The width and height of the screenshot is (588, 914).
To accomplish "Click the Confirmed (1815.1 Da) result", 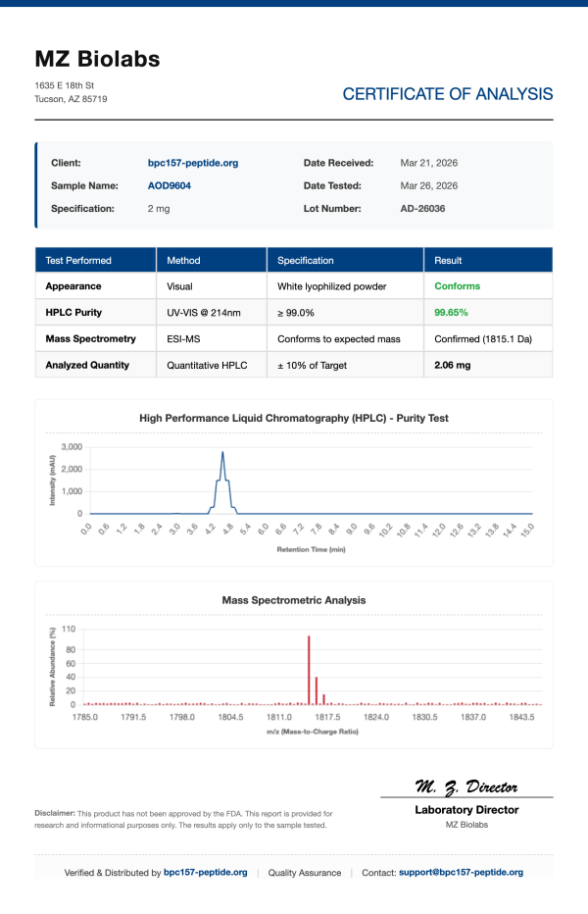I will pyautogui.click(x=483, y=339).
